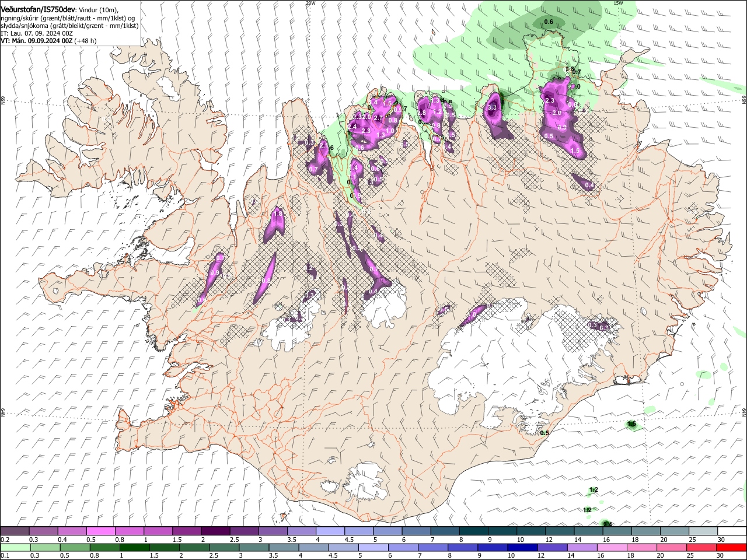Click the 'Veðurstofan/IS750dev' title text
The height and width of the screenshot is (560, 747).
coord(38,10)
